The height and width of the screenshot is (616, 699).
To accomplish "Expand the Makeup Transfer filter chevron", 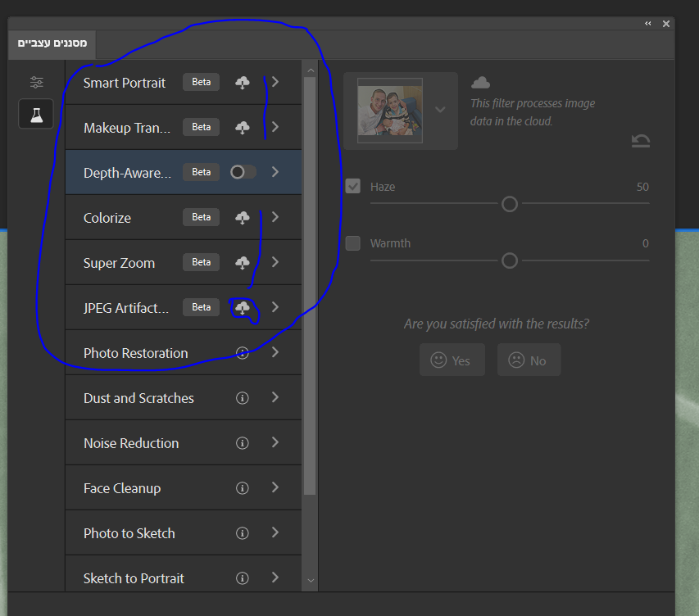I will click(x=275, y=127).
